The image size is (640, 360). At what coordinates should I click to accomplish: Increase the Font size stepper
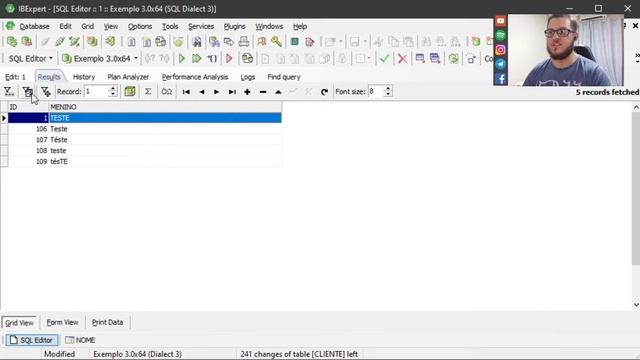coord(388,89)
